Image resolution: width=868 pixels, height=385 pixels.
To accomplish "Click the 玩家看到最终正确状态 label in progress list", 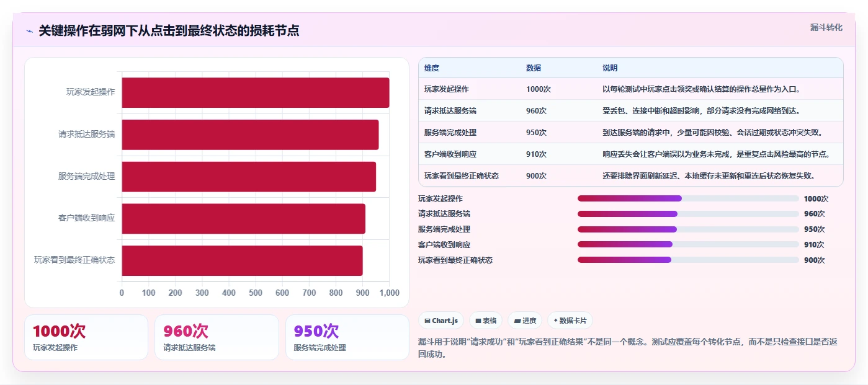I will point(455,260).
